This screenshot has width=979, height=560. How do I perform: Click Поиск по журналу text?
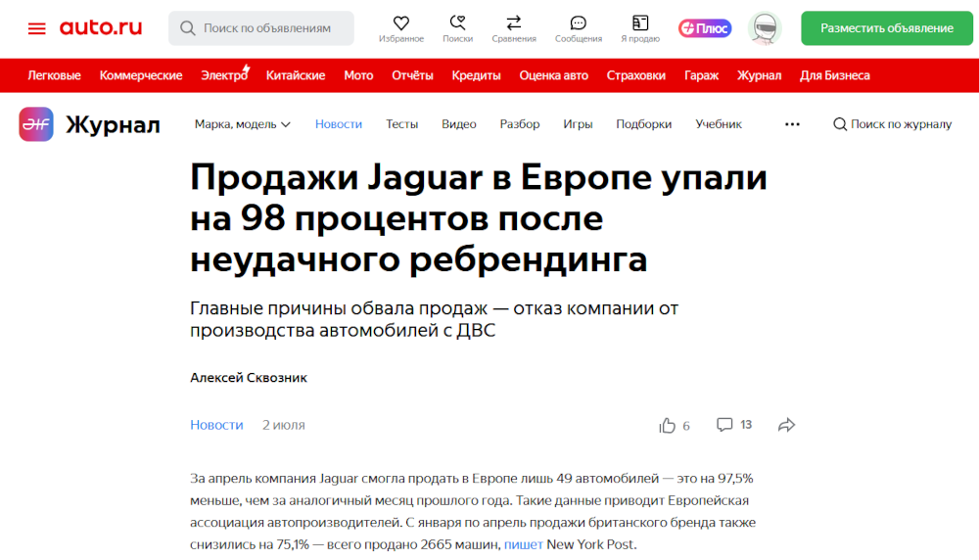coord(901,124)
